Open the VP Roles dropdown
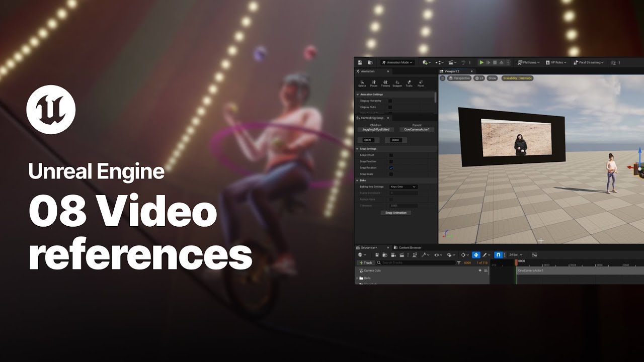Viewport: 644px width, 362px height. [x=556, y=62]
